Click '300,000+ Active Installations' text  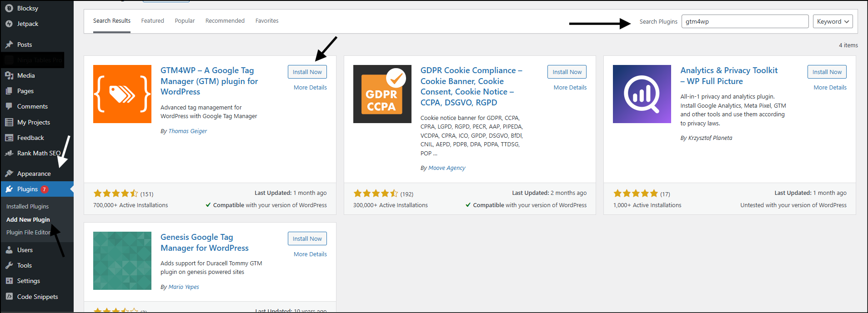tap(391, 205)
